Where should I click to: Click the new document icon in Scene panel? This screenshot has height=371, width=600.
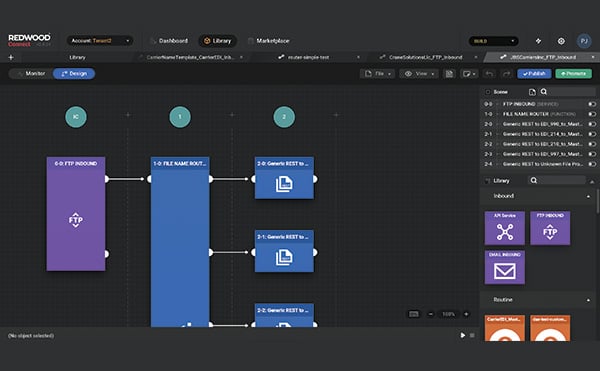coord(532,92)
